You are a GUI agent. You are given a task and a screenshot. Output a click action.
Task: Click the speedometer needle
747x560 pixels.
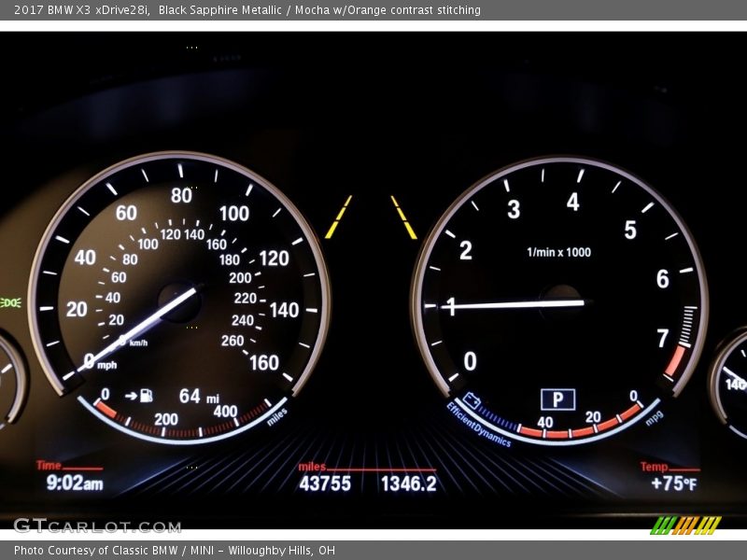tap(138, 329)
